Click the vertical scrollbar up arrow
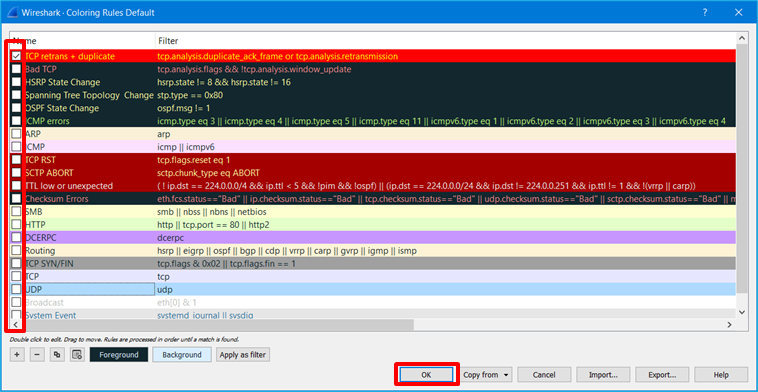Image resolution: width=758 pixels, height=392 pixels. coord(743,38)
